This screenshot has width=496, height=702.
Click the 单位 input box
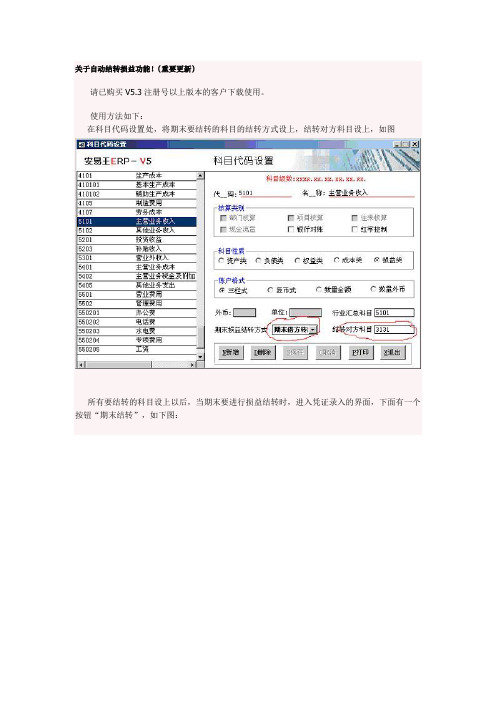click(x=306, y=312)
